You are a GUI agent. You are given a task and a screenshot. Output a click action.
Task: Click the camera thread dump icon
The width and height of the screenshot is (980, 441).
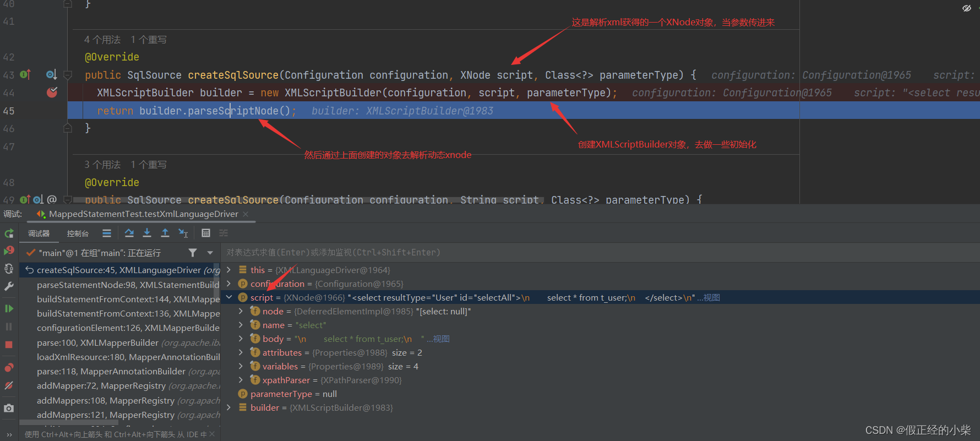[x=9, y=408]
